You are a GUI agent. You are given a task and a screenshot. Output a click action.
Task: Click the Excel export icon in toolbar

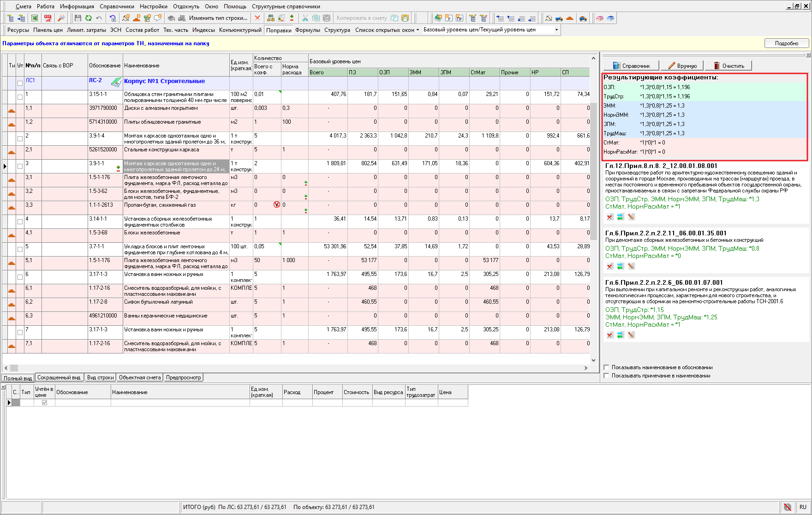pos(35,18)
